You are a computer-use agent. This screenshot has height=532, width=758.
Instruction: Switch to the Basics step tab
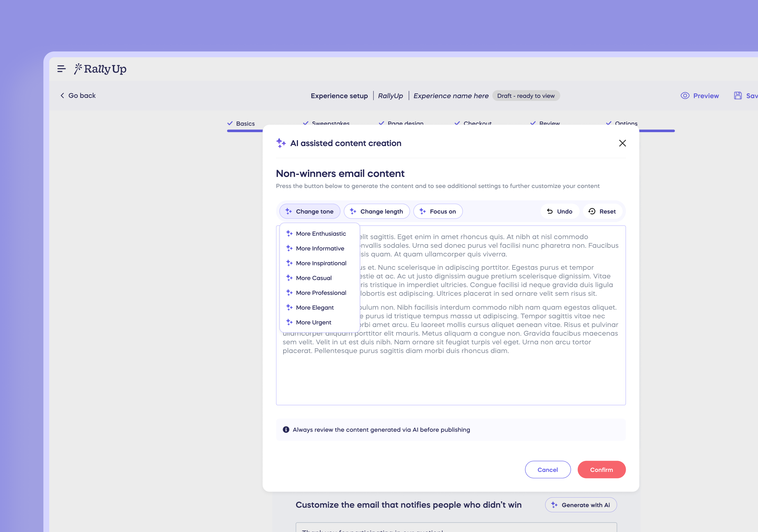(241, 123)
